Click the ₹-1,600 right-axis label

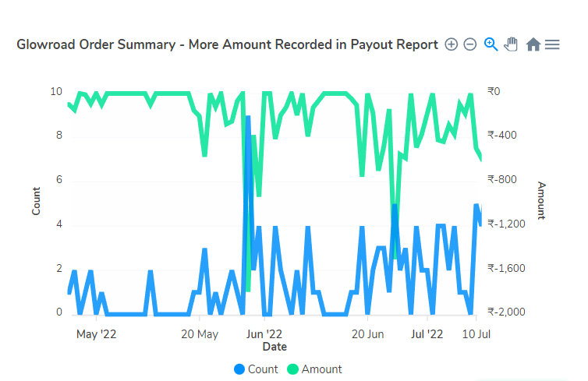tap(506, 268)
